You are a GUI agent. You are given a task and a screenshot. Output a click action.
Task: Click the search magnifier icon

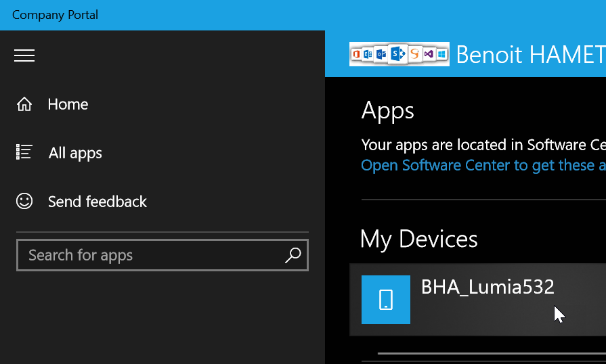pos(293,255)
